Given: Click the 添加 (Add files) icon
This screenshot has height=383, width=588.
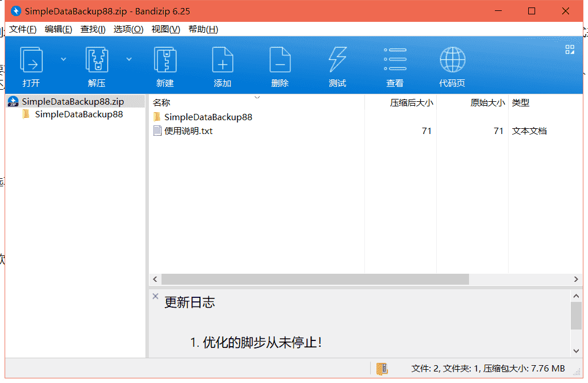Looking at the screenshot, I should click(x=222, y=60).
